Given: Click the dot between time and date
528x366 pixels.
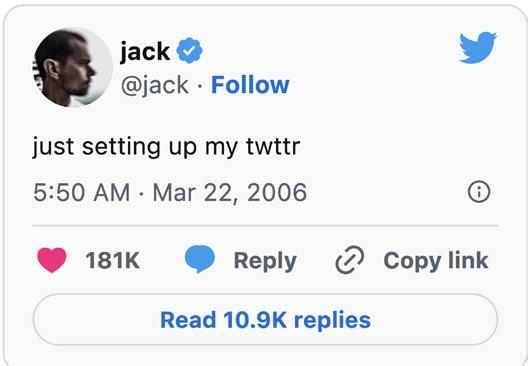Looking at the screenshot, I should (x=142, y=193).
